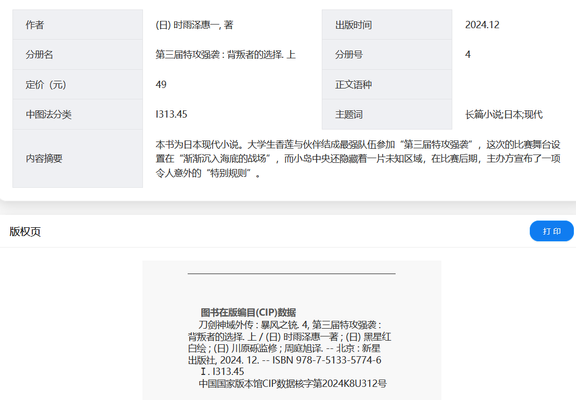Select classification value I313.45 in table
Image resolution: width=576 pixels, height=400 pixels.
click(171, 114)
